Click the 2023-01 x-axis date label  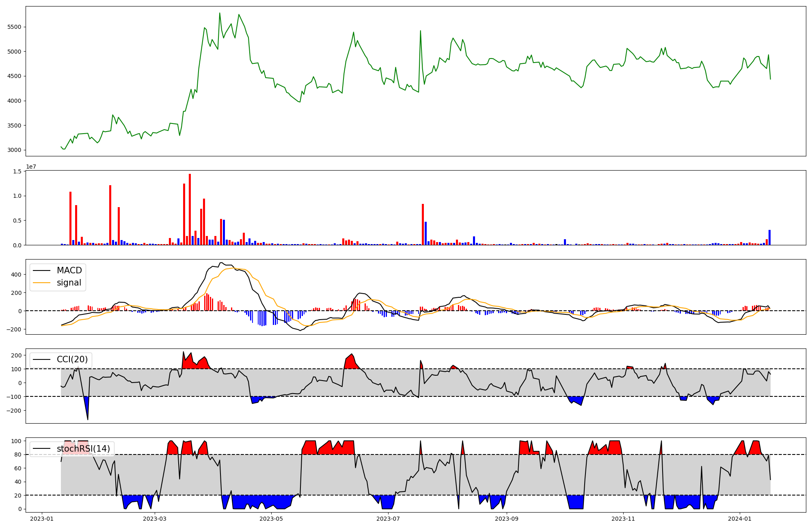pos(42,519)
